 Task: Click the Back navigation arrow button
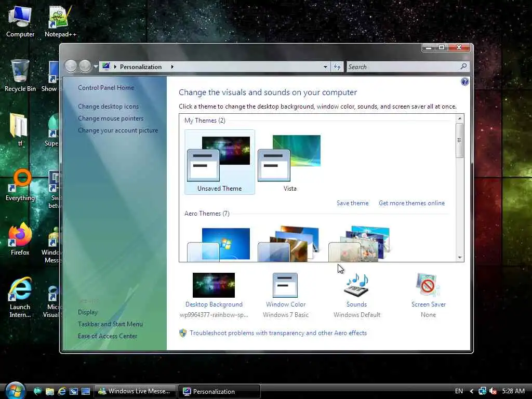click(x=71, y=66)
